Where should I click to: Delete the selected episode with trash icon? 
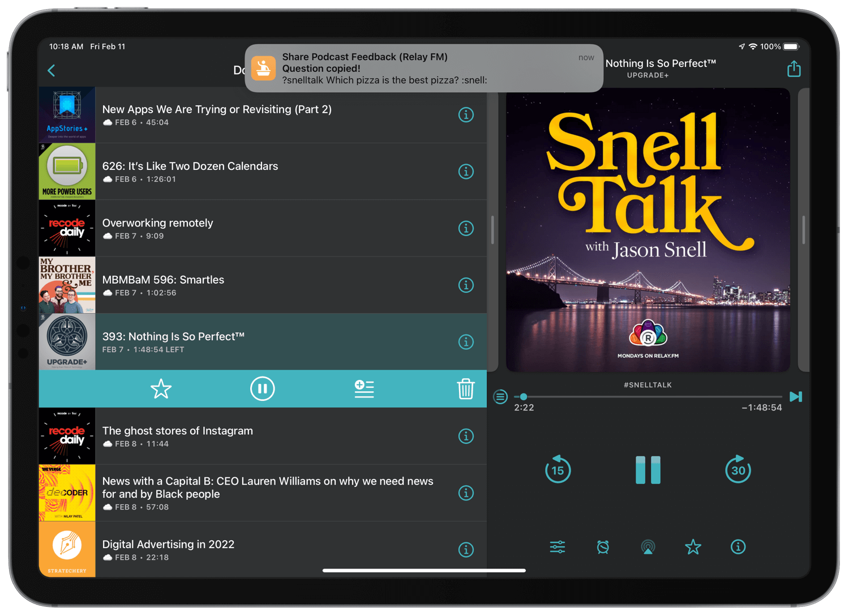point(465,389)
